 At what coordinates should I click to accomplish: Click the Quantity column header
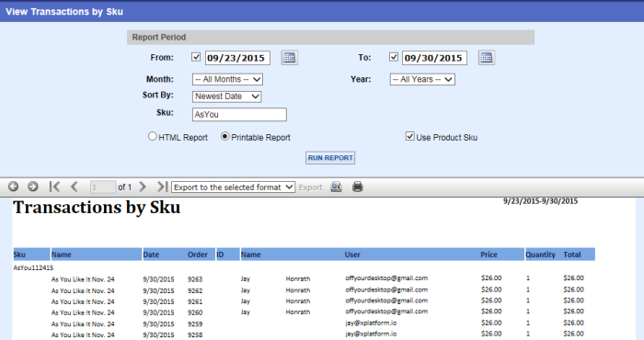click(540, 255)
